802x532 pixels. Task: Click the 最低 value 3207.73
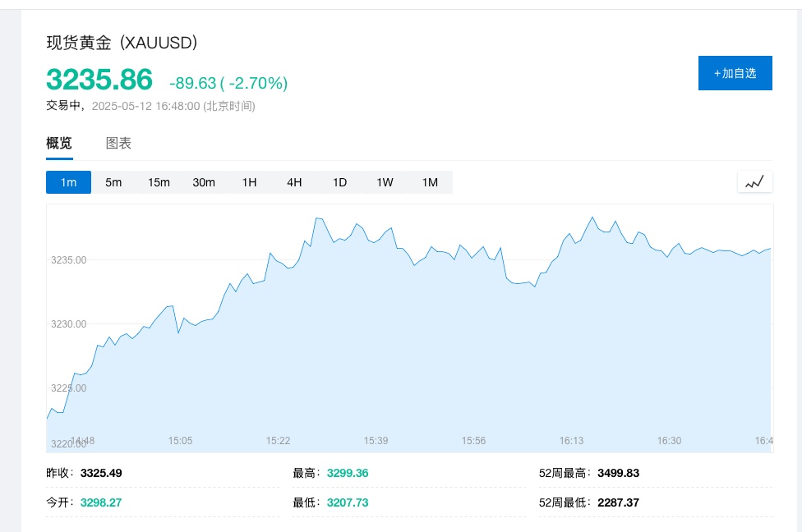coord(348,502)
